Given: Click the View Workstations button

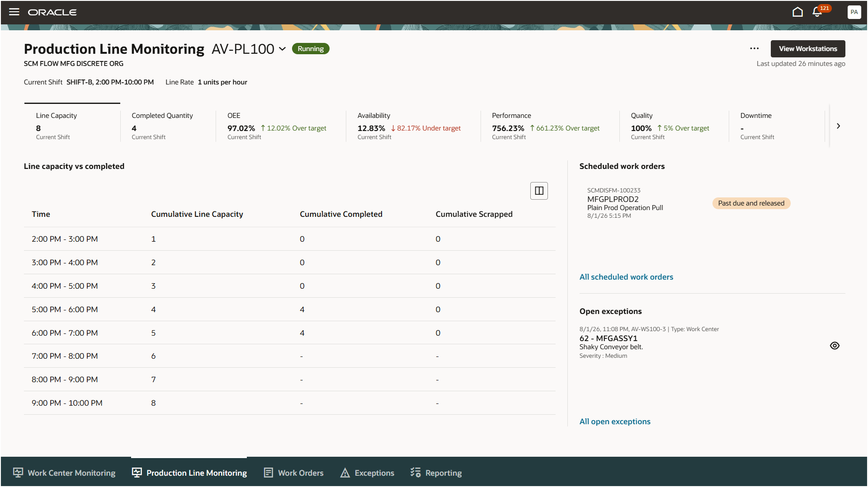Looking at the screenshot, I should coord(807,49).
